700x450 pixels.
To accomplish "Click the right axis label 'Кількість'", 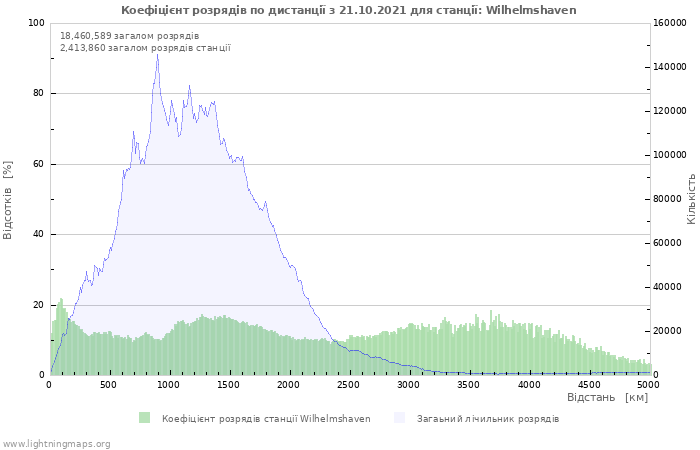I will pyautogui.click(x=691, y=198).
